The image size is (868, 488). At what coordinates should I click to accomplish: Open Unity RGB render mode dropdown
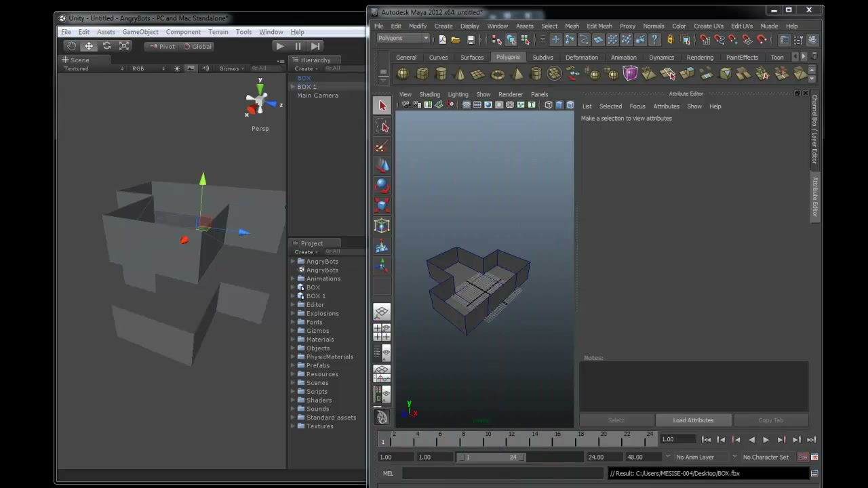click(148, 68)
